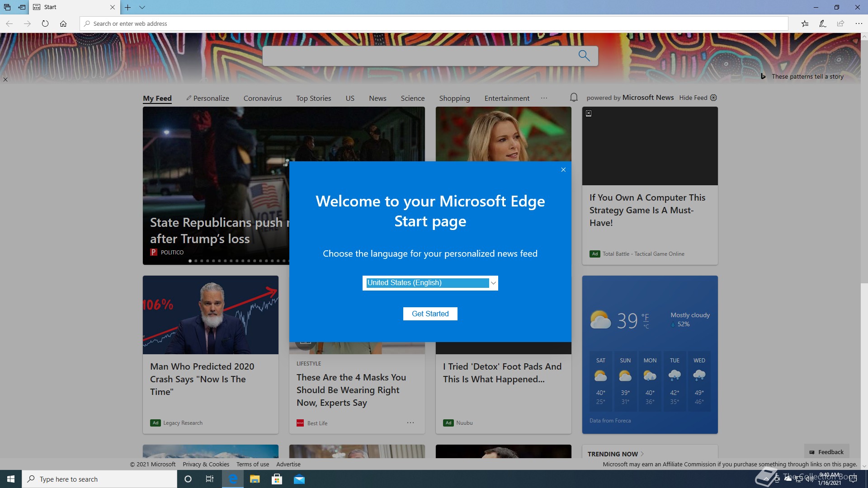The width and height of the screenshot is (868, 488).
Task: Go forward with the browser forward arrow
Action: pos(27,23)
